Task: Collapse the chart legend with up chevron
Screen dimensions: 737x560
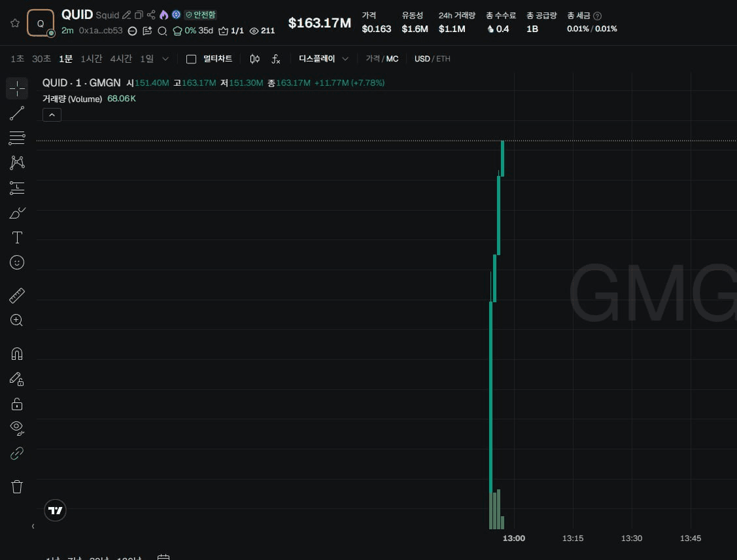Action: pos(52,114)
